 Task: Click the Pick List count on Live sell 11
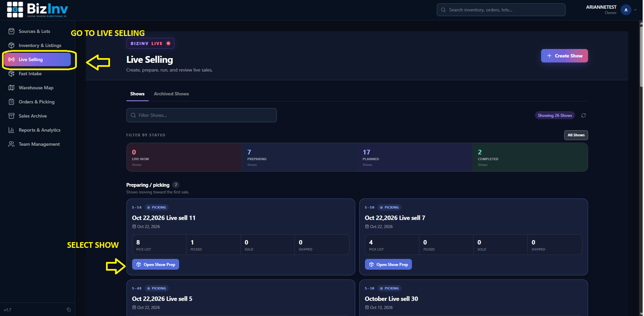coord(138,242)
